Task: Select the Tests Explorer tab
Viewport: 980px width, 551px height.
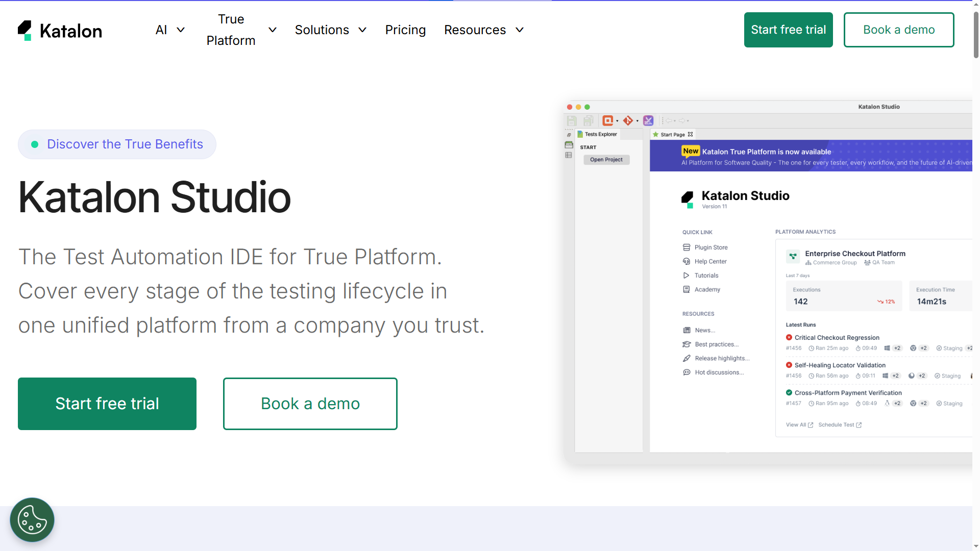Action: click(x=598, y=134)
